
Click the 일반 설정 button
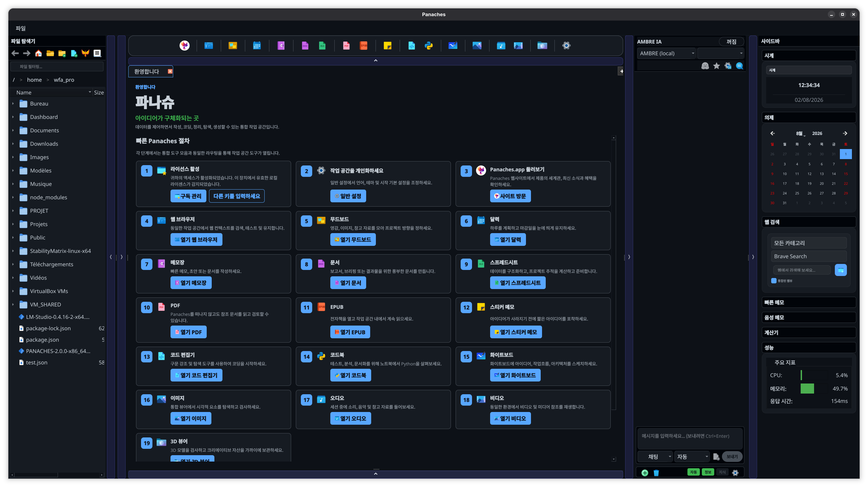[348, 196]
